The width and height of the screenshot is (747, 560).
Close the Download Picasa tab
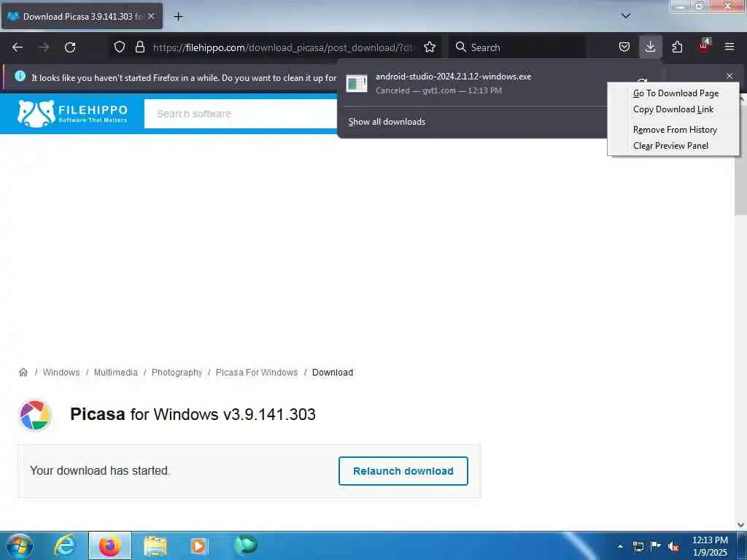[x=151, y=16]
